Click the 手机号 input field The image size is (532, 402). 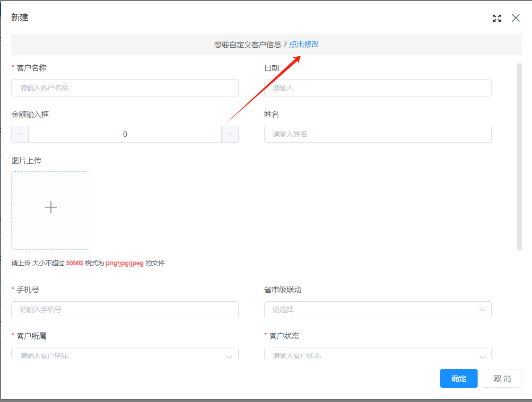125,310
